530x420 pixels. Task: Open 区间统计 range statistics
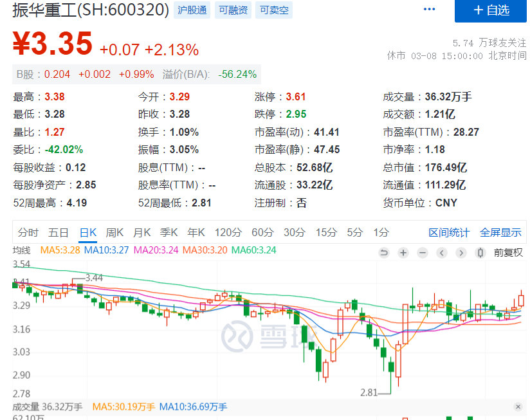[x=449, y=232]
